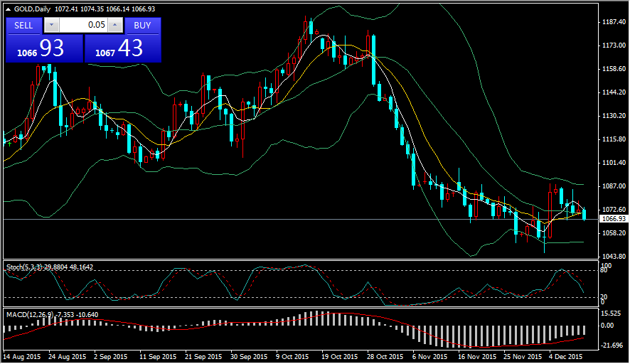
Task: Click the 6 Nov 2015 date label
Action: pyautogui.click(x=429, y=357)
